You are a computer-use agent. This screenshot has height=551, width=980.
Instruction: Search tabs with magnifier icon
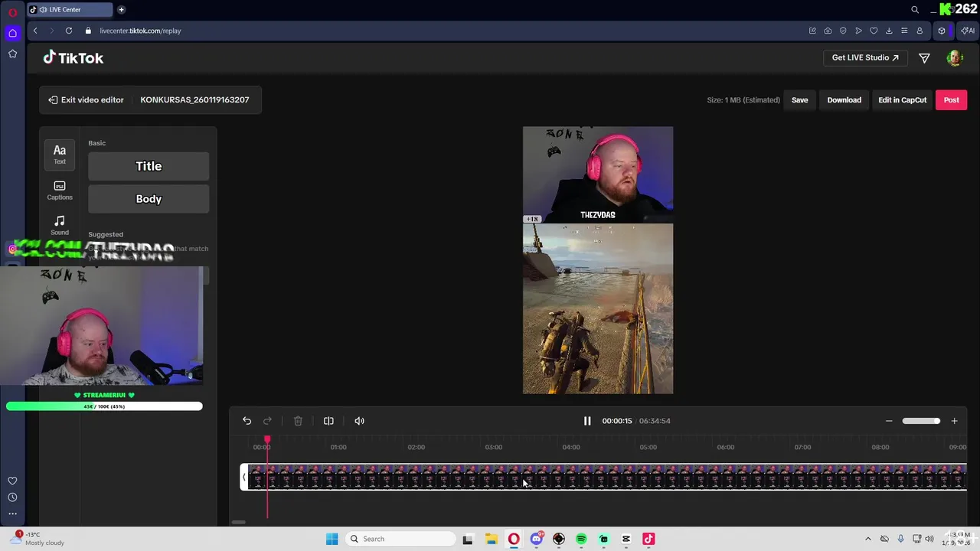point(915,10)
